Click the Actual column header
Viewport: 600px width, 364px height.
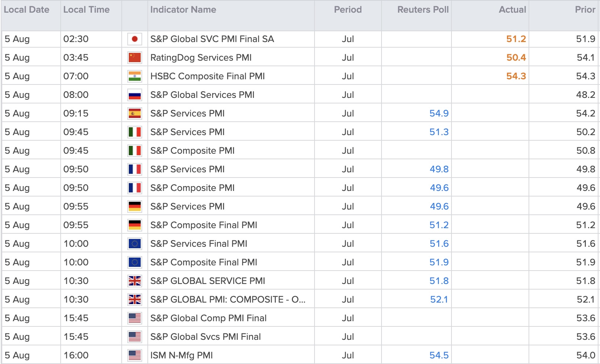click(512, 10)
